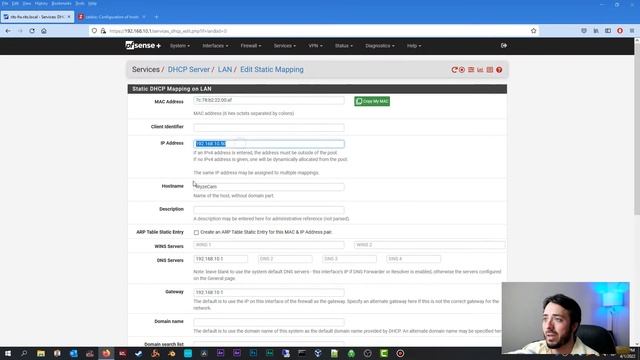Open the Windows Start menu
This screenshot has height=360, width=640.
click(8, 353)
